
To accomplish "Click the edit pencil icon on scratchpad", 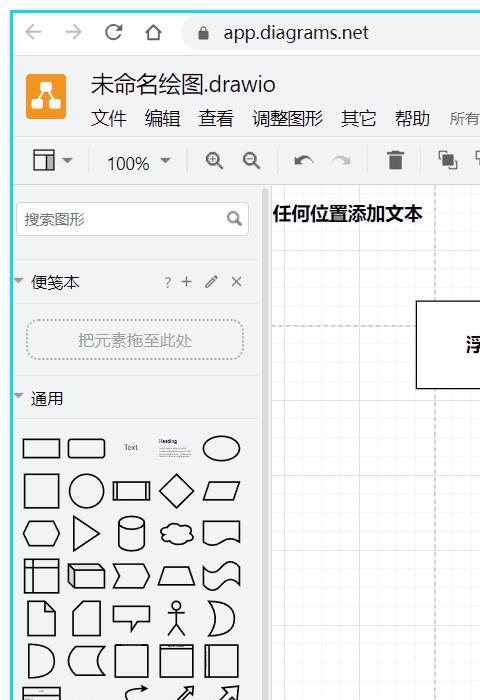I will click(x=212, y=282).
